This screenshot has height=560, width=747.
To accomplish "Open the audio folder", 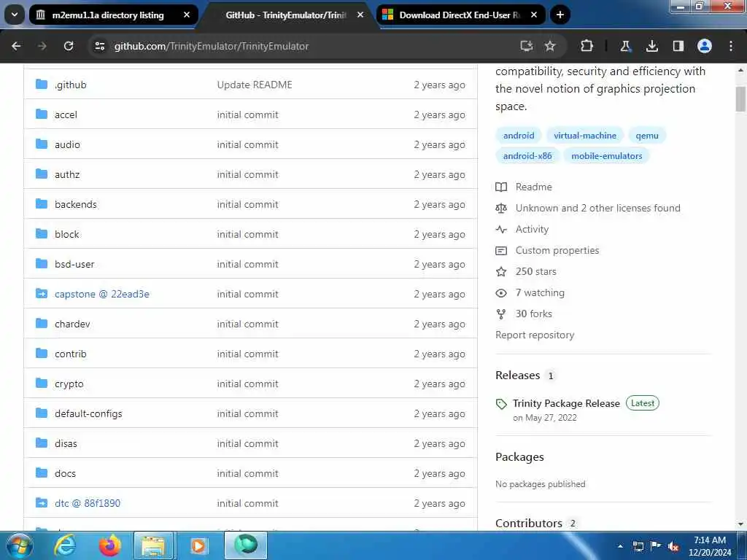I will point(67,145).
